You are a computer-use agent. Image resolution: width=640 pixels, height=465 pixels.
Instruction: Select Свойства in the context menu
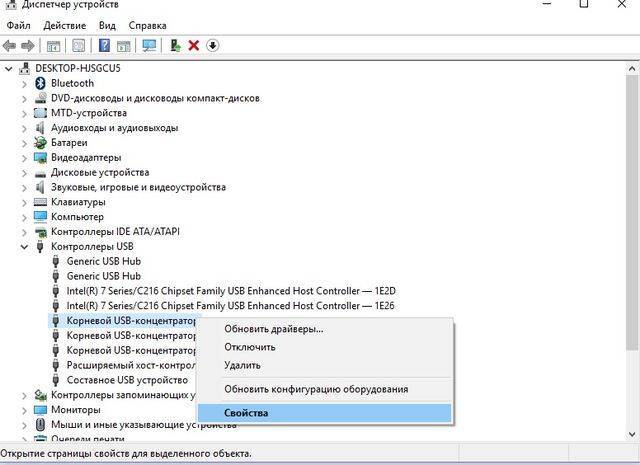(324, 413)
